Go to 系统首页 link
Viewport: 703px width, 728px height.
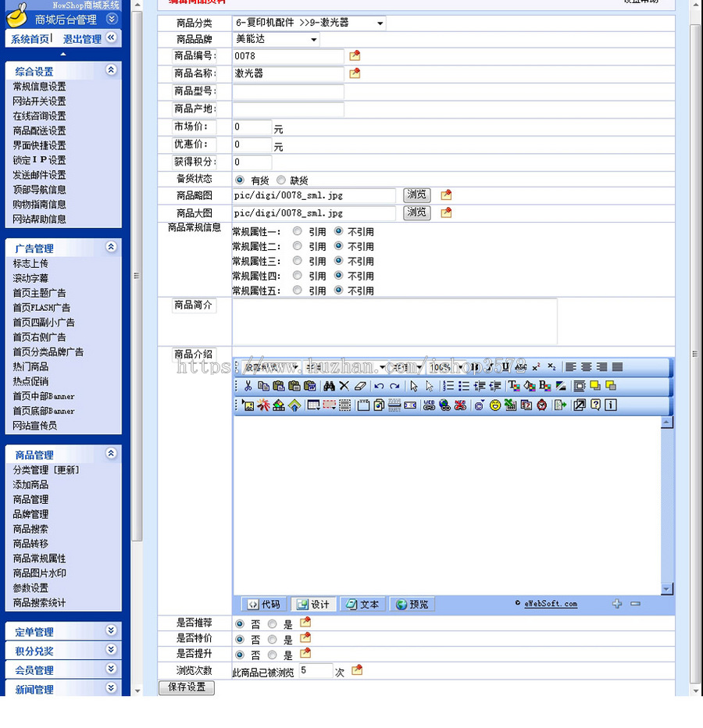pos(30,40)
